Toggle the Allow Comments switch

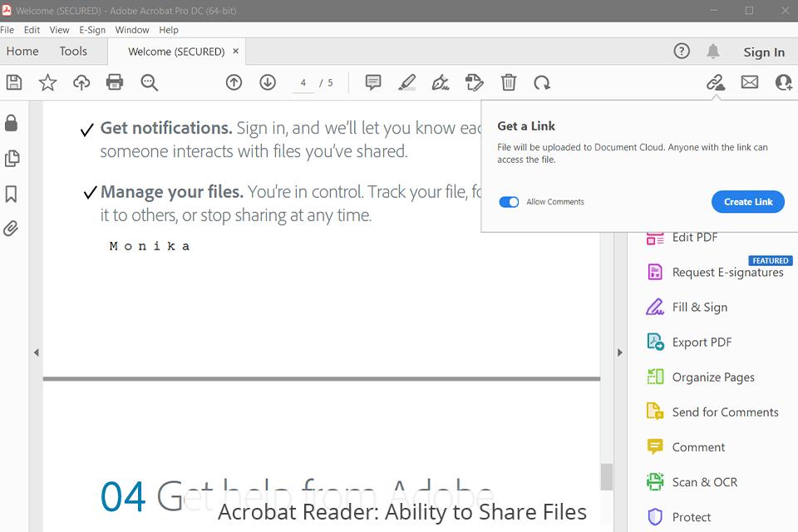[x=509, y=202]
